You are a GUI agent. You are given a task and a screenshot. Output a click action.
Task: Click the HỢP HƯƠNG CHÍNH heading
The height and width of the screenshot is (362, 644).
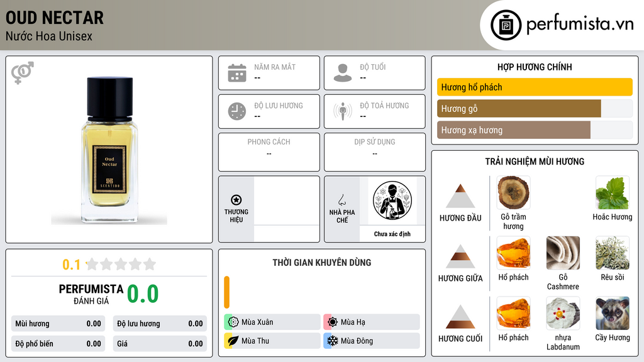pos(535,67)
